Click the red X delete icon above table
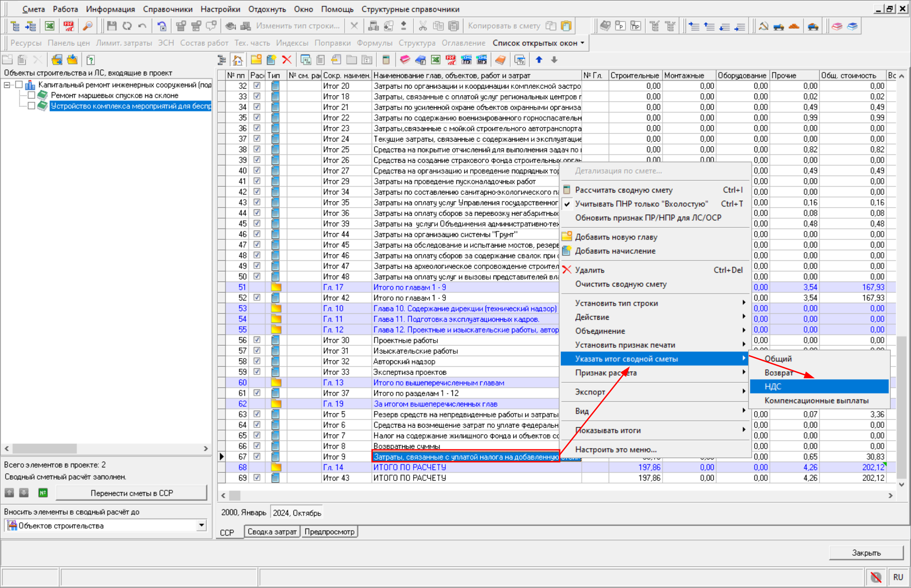This screenshot has height=588, width=911. tap(287, 60)
